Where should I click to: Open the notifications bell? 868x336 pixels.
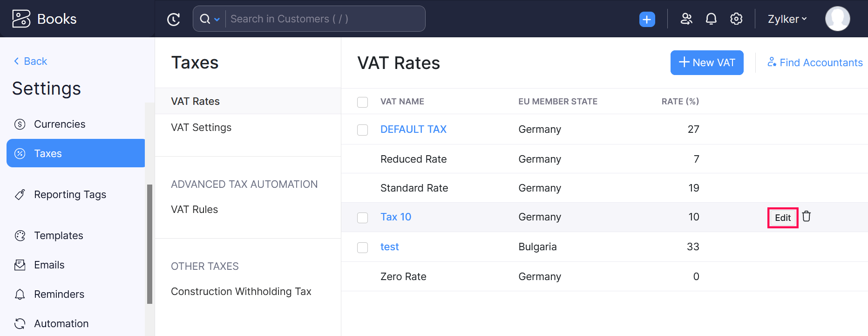click(x=711, y=19)
